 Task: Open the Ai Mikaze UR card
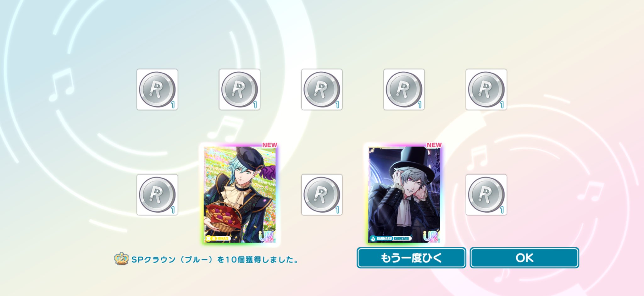pyautogui.click(x=240, y=194)
